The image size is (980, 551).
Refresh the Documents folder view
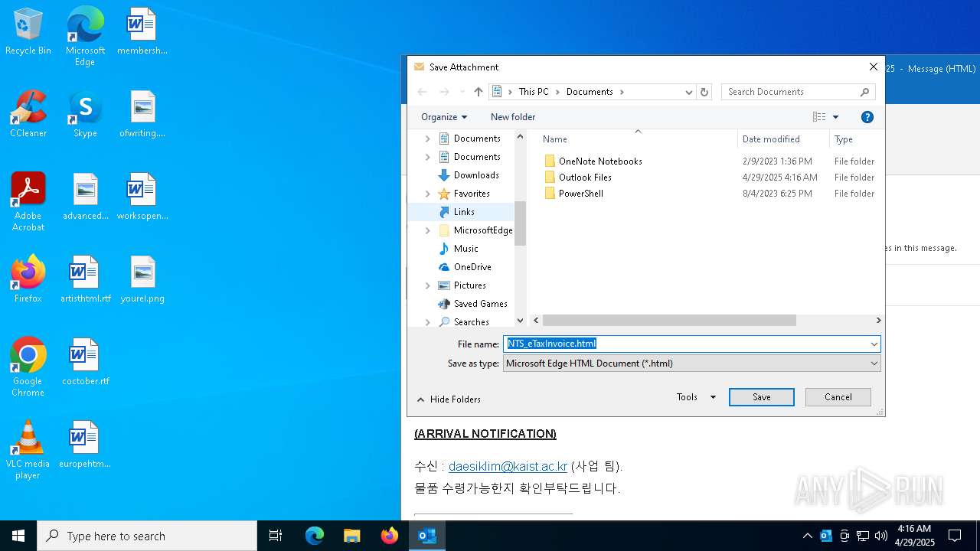tap(704, 92)
